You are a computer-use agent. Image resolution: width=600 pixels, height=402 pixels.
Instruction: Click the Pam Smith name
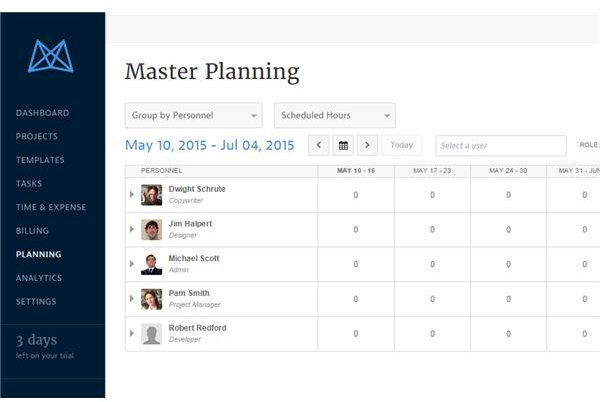pyautogui.click(x=189, y=293)
